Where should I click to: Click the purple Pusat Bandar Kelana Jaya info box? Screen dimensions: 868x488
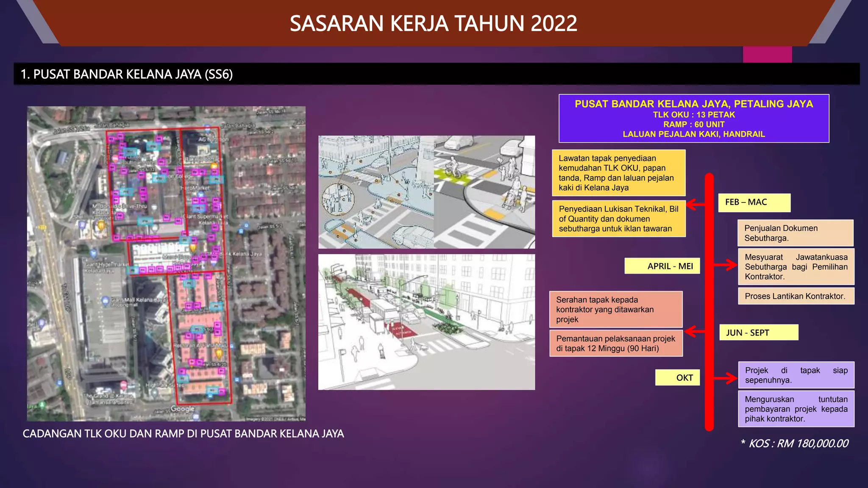[693, 119]
